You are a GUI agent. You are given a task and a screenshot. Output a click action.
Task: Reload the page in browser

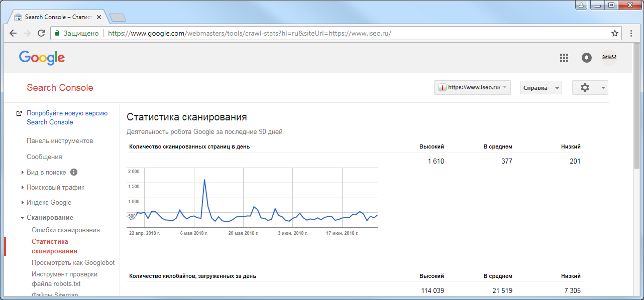[41, 34]
